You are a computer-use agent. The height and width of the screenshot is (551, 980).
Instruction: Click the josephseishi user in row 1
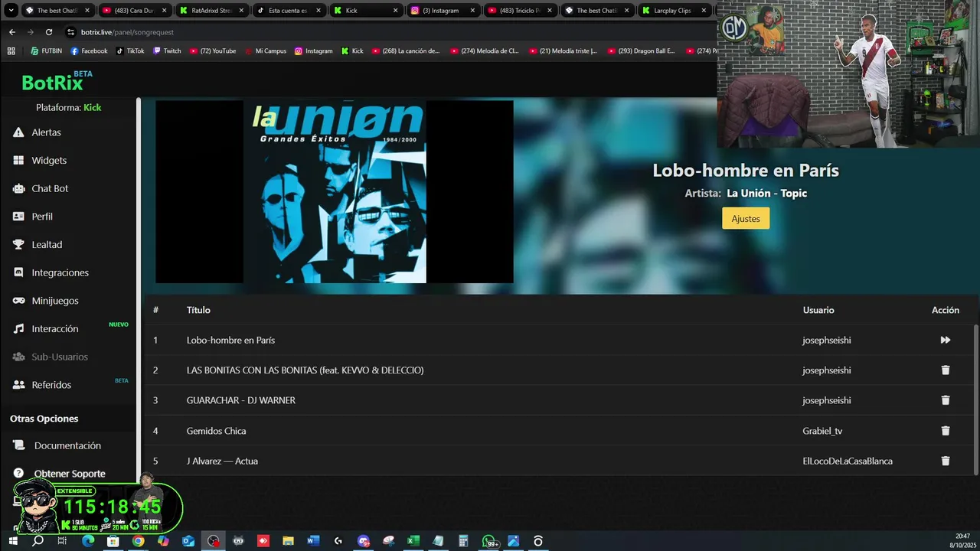click(x=826, y=340)
